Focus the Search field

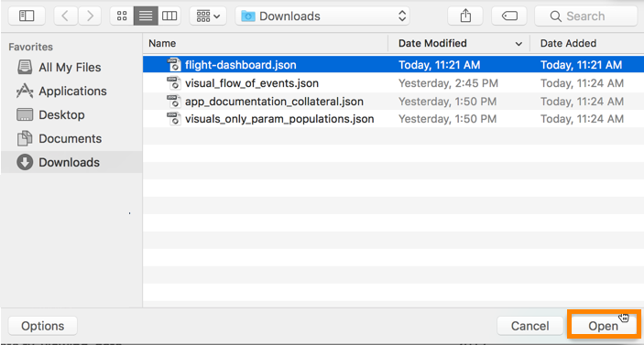click(586, 16)
